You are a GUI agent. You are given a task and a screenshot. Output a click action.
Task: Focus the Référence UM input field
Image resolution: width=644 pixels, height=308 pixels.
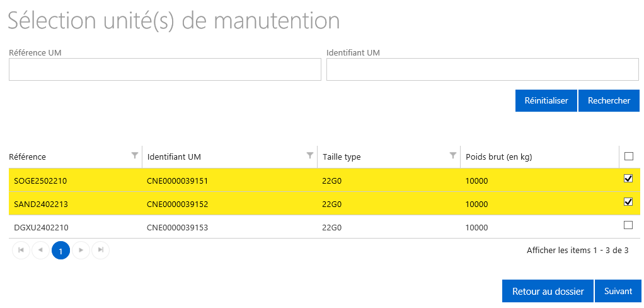click(x=164, y=69)
